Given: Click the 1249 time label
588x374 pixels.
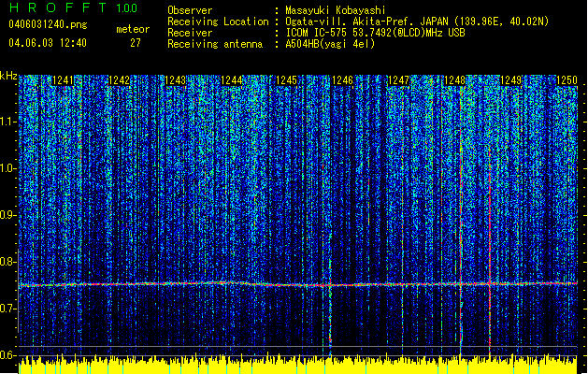Looking at the screenshot, I should (x=511, y=81).
